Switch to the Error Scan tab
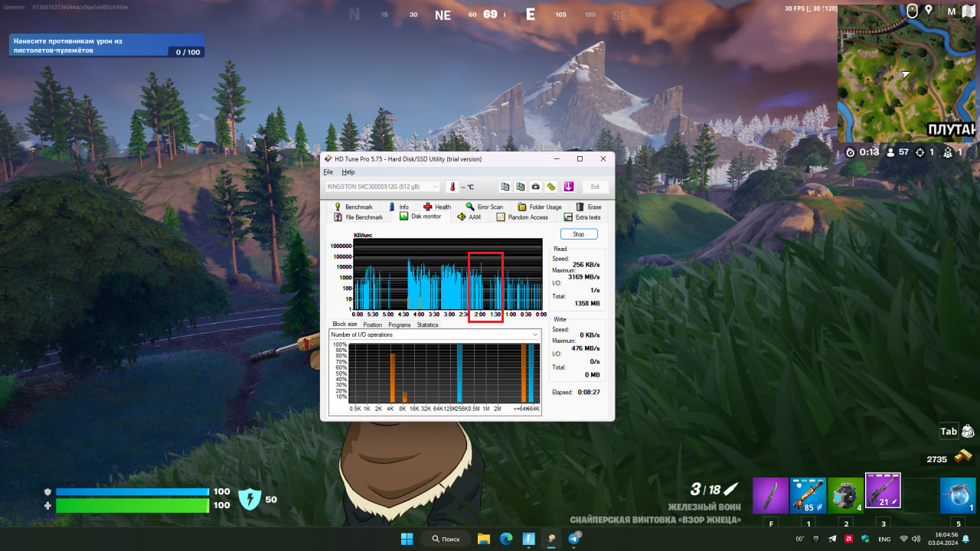This screenshot has width=980, height=551. pos(484,207)
